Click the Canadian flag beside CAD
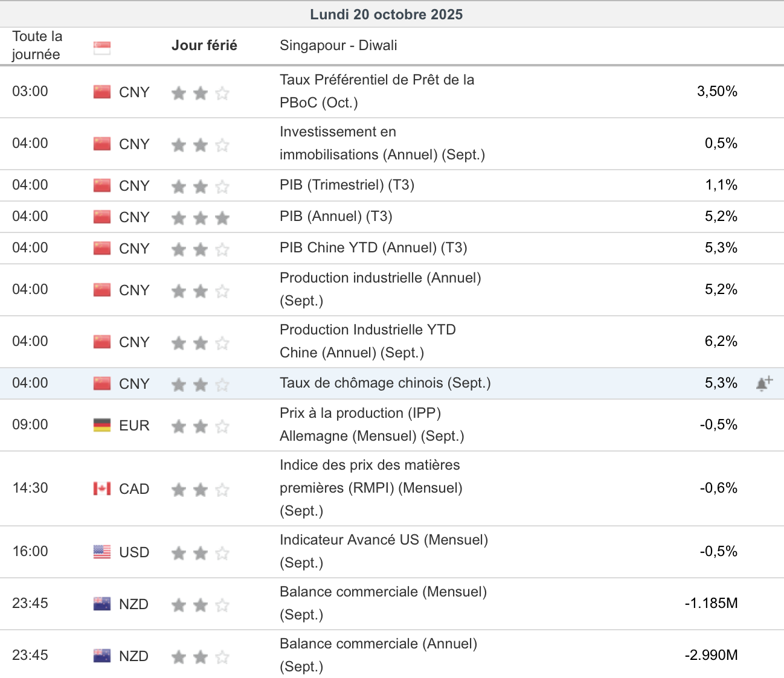This screenshot has height=678, width=784. point(102,488)
